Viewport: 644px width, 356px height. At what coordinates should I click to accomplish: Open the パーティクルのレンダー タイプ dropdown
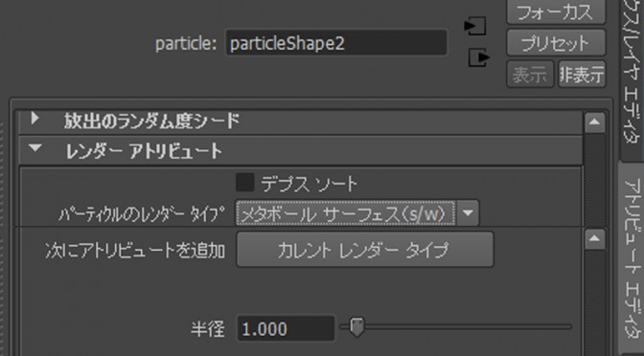click(x=356, y=212)
